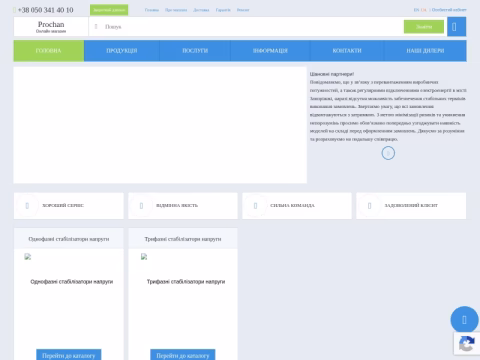The width and height of the screenshot is (480, 360).
Task: Click the ЗАДОВОЛЕНИЙ КЛІЄНТ feature icon
Action: [x=369, y=206]
